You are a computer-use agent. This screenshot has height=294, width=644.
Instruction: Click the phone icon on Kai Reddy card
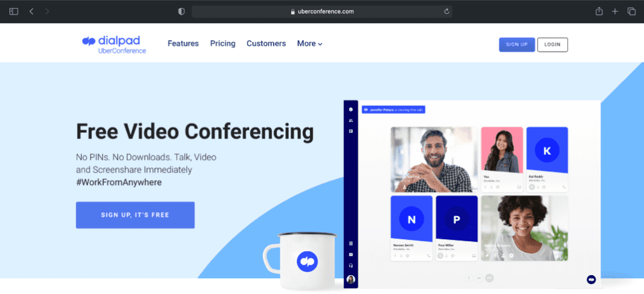(564, 187)
